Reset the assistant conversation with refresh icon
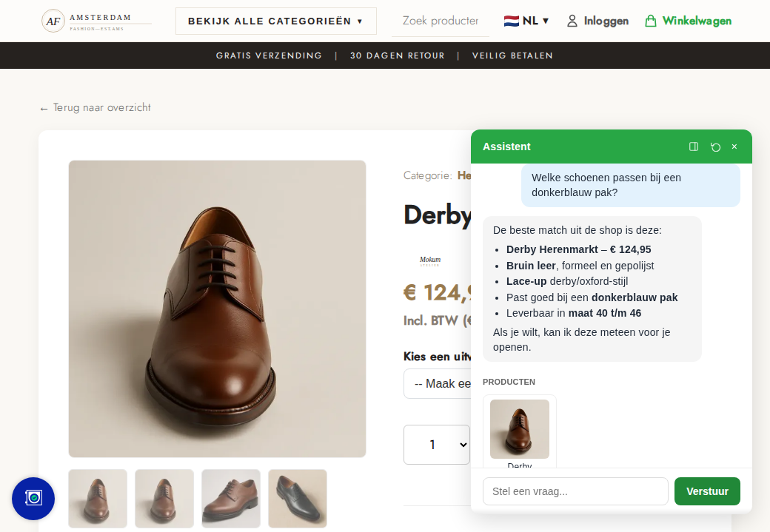Image resolution: width=770 pixels, height=532 pixels. [715, 147]
